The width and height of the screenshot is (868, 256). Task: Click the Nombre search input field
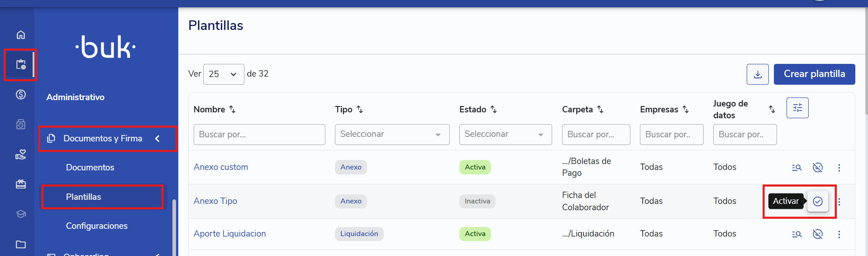point(259,135)
